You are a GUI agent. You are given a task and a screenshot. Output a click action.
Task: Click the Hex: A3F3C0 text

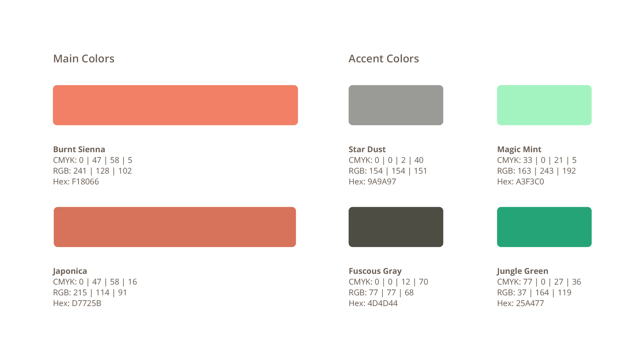521,182
